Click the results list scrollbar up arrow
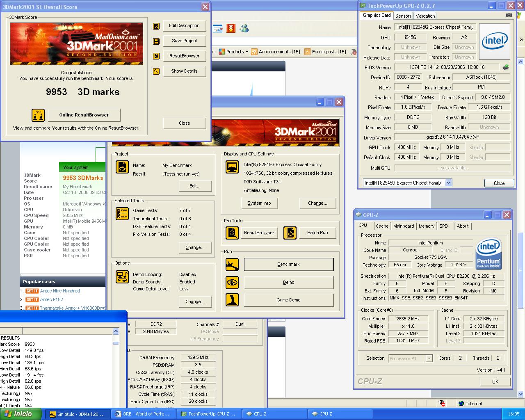Viewport: 525px width, 420px height. coord(116,331)
